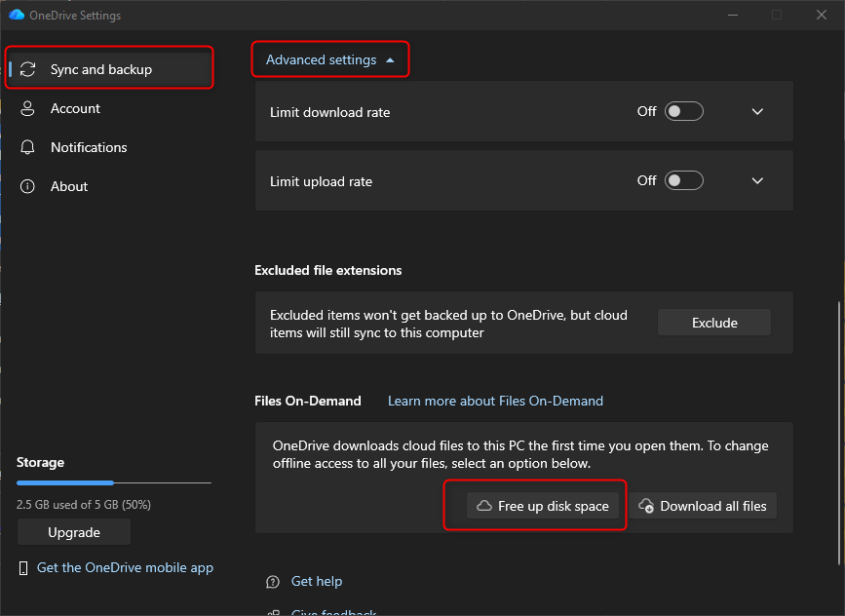Click the info icon beside About
The image size is (845, 616).
(x=27, y=186)
